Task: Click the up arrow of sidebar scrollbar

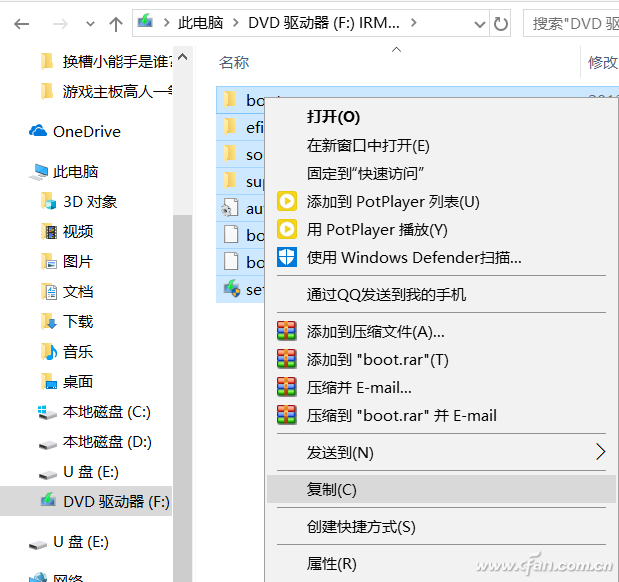Action: point(182,57)
